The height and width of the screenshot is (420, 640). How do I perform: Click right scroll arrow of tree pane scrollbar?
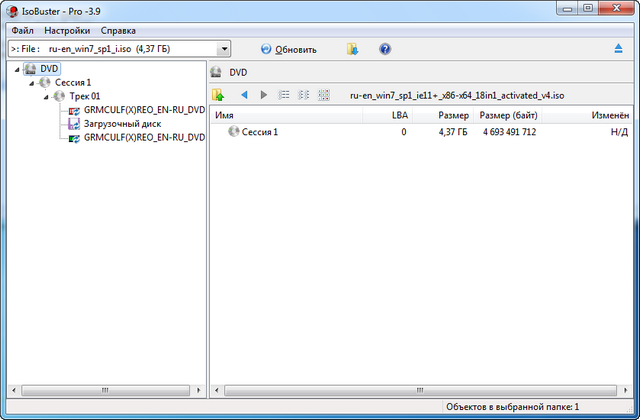(199, 391)
